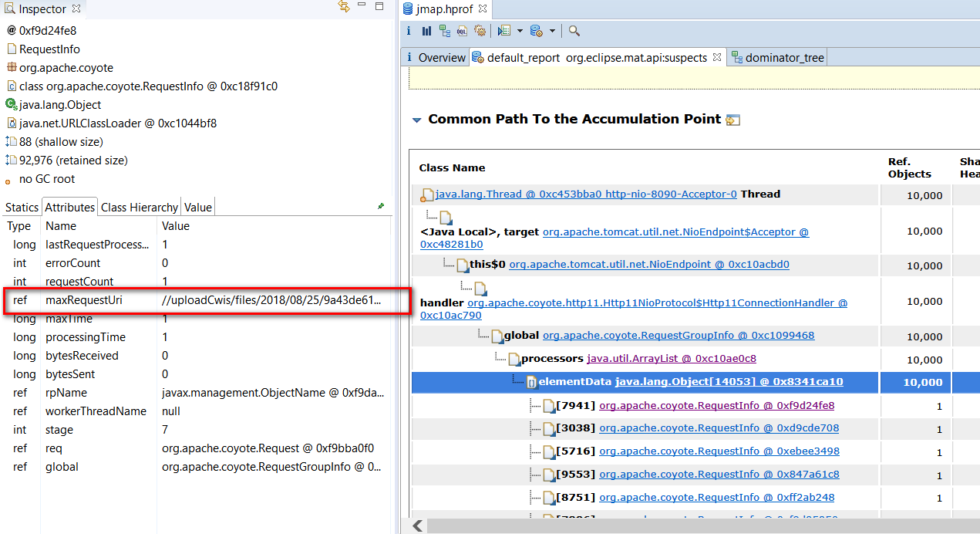This screenshot has width=980, height=534.
Task: Click the Link with Snapshot arrows icon in Inspector
Action: point(344,7)
